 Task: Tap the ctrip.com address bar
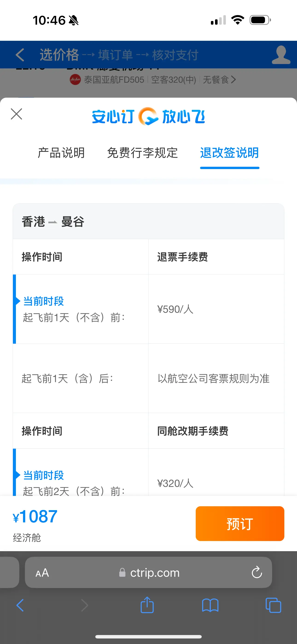148,572
